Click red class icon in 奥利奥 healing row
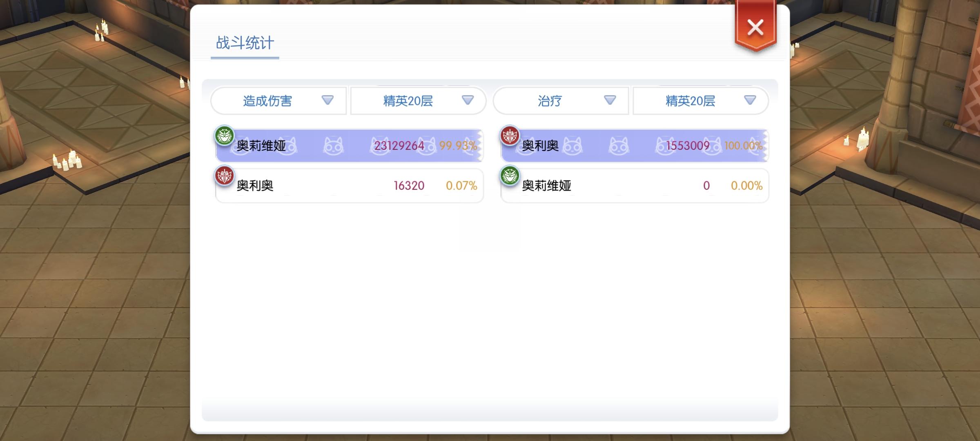 (510, 136)
